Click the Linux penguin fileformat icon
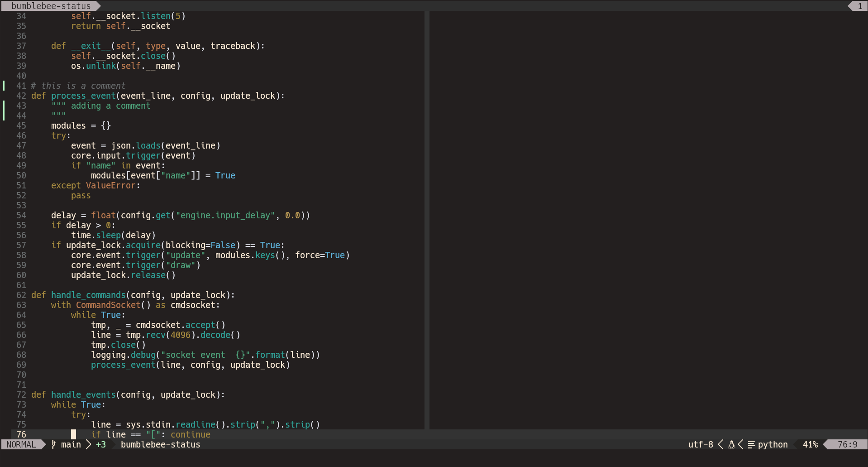This screenshot has width=868, height=467. click(731, 444)
